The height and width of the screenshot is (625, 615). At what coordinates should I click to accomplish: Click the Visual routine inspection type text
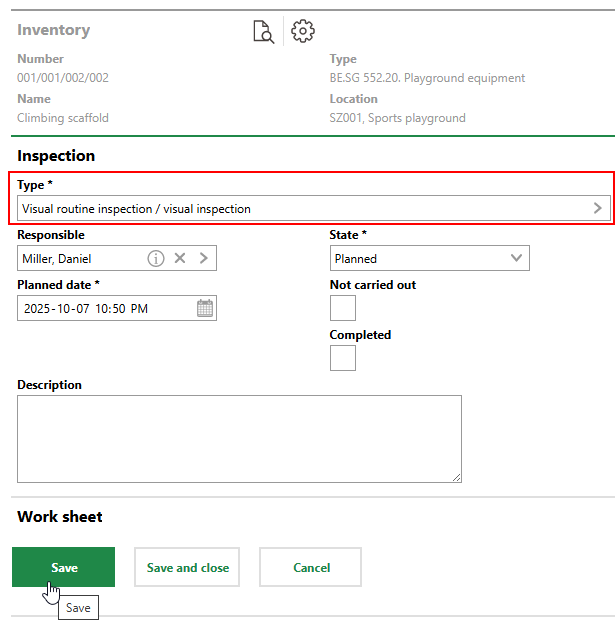(x=137, y=209)
